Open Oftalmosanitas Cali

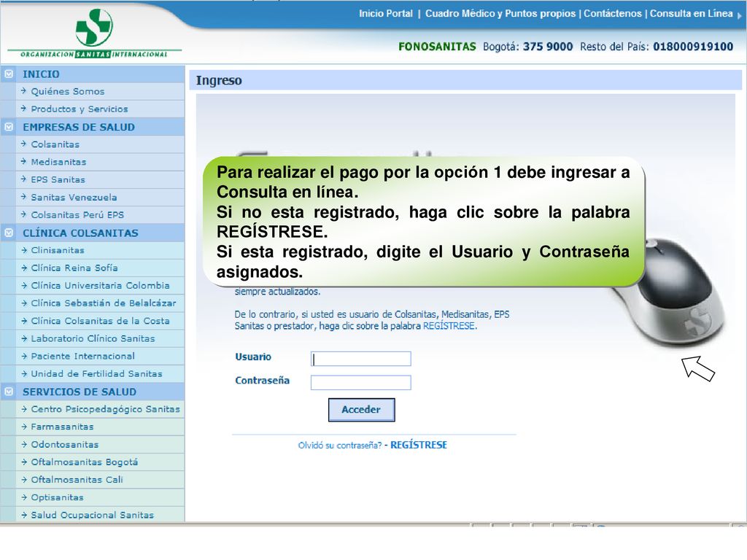point(77,480)
